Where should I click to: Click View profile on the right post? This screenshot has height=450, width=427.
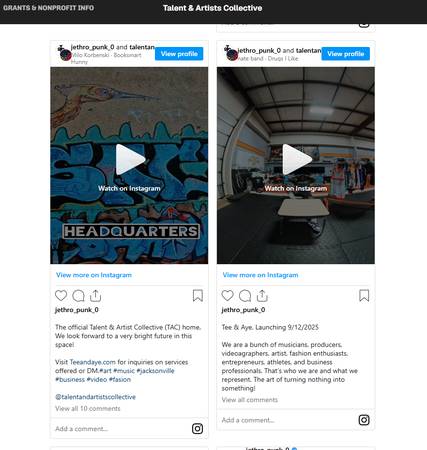346,54
